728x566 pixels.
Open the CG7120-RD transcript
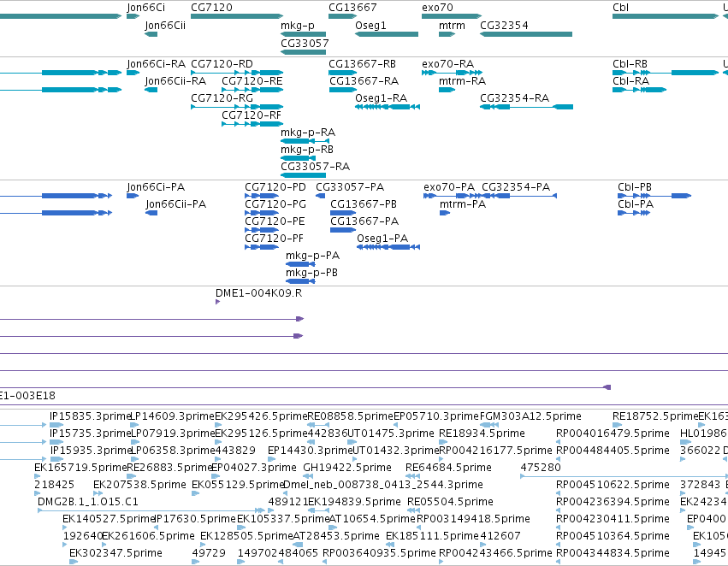237,73
